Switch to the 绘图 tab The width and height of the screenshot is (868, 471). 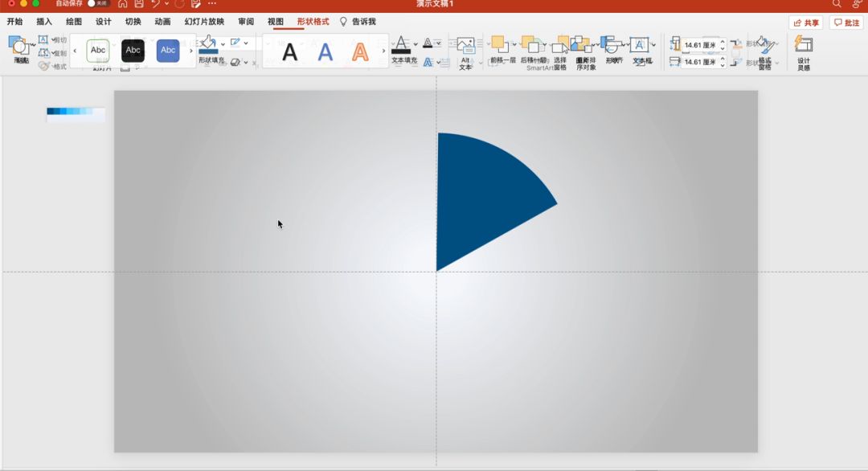tap(74, 22)
